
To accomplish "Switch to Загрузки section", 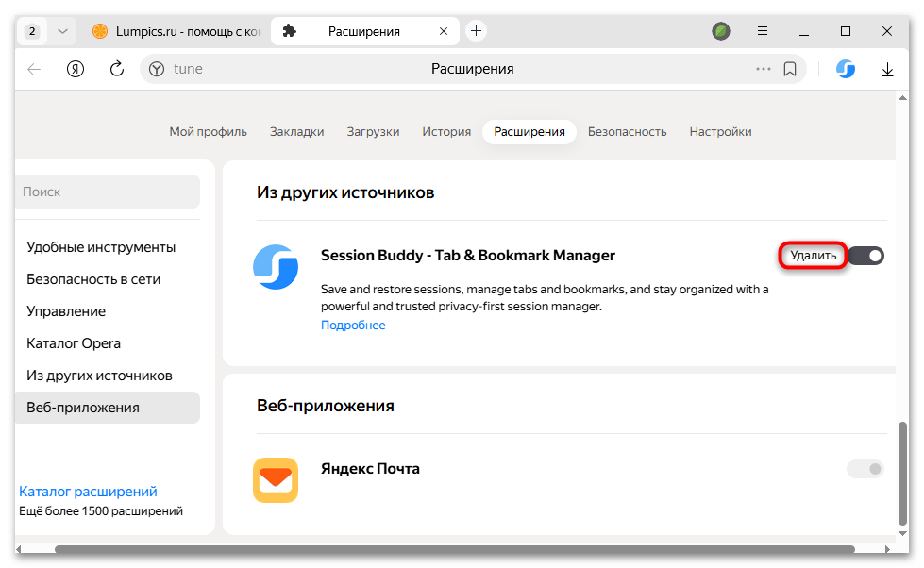I will (x=373, y=132).
